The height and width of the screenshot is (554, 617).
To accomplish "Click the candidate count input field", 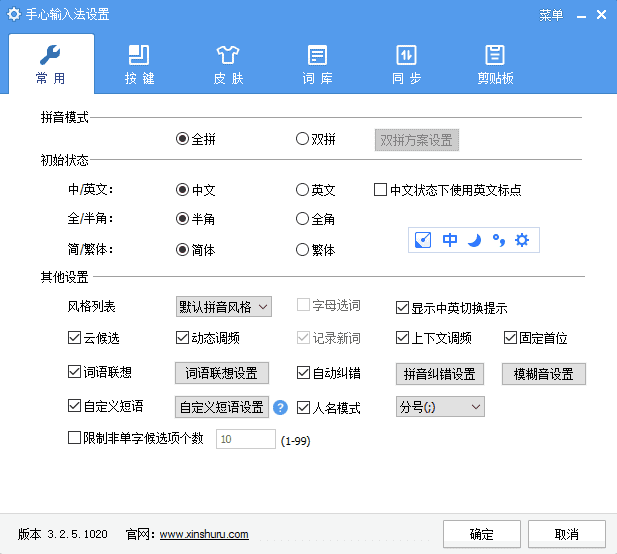I will (x=245, y=439).
